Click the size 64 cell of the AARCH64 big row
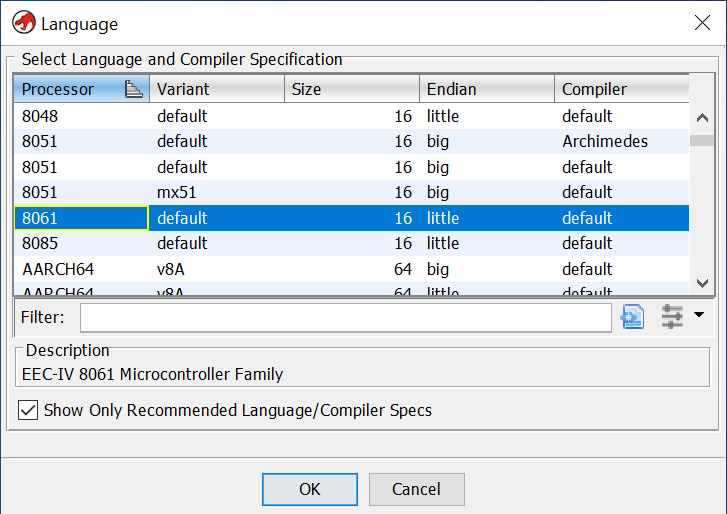 (x=352, y=269)
